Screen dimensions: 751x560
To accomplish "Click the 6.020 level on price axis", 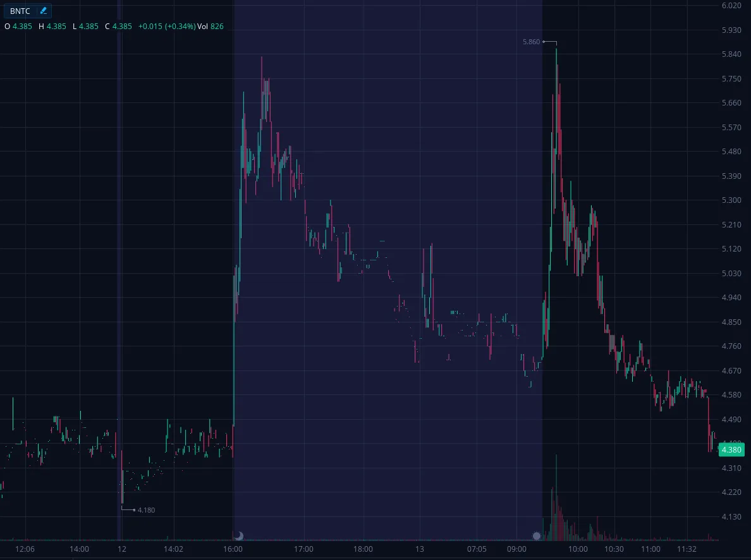I will pyautogui.click(x=731, y=6).
